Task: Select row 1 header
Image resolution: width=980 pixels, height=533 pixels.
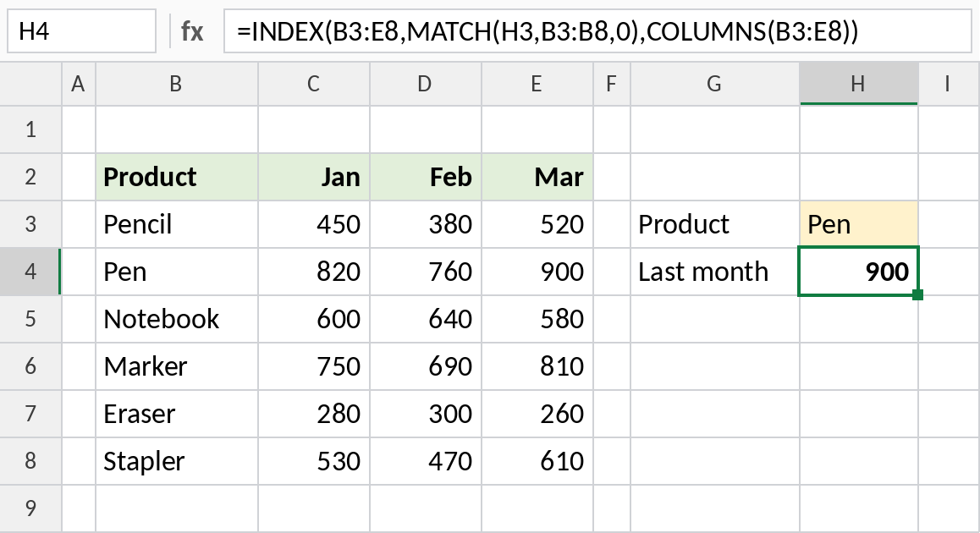Action: 30,129
